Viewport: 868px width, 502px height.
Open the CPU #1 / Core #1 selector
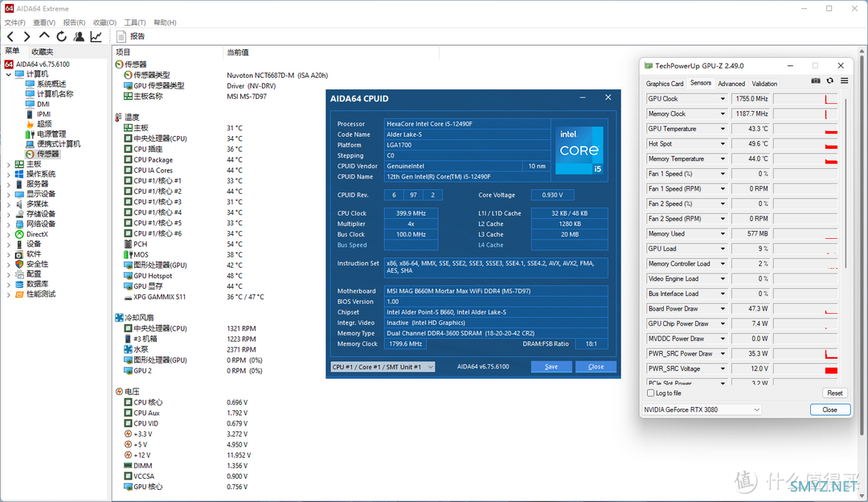coord(383,367)
